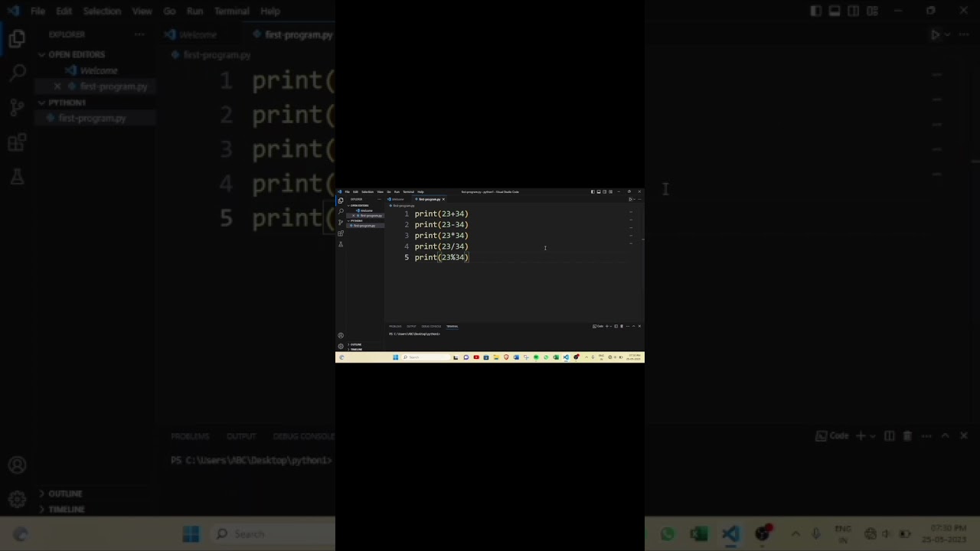This screenshot has width=980, height=551.
Task: Open terminal panel's more actions ellipsis
Action: [628, 326]
